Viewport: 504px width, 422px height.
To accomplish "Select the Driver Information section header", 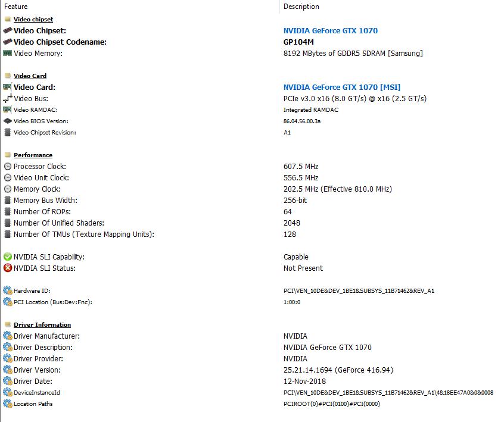I will click(x=42, y=325).
